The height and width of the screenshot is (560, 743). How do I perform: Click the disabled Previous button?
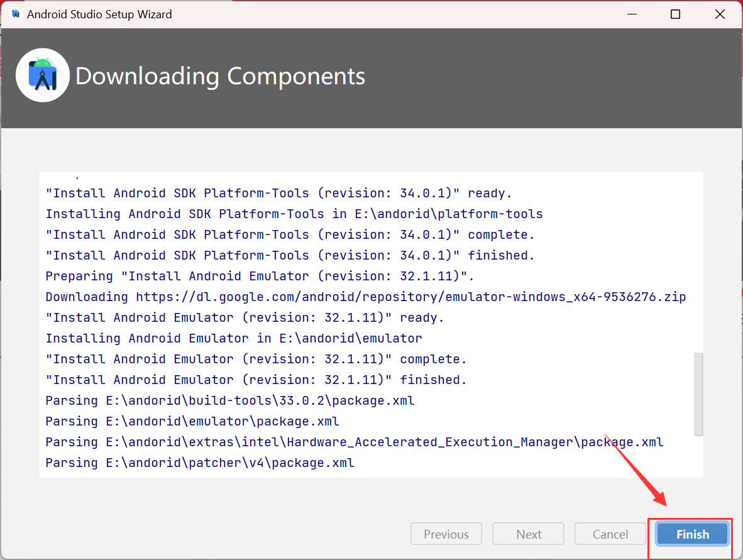coord(446,534)
